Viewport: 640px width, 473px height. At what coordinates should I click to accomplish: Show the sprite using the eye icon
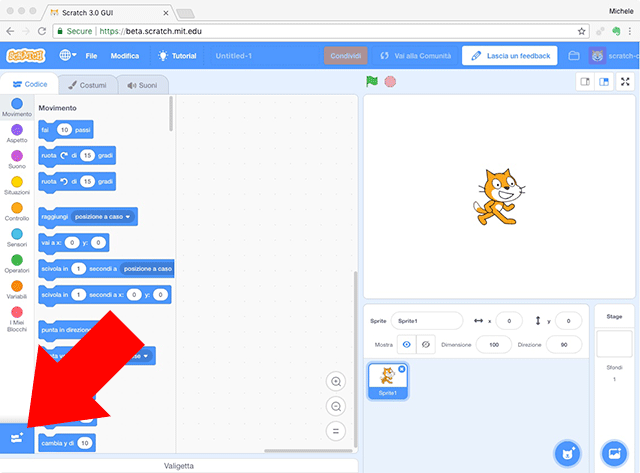pos(406,344)
